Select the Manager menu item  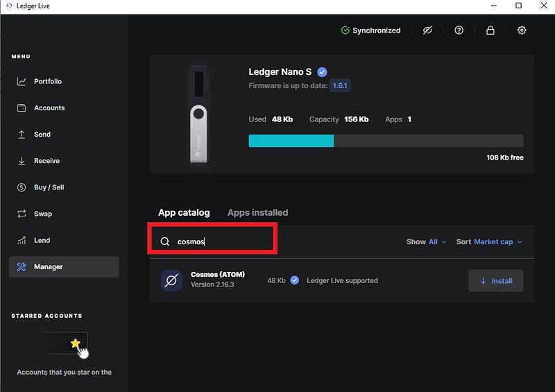(64, 267)
